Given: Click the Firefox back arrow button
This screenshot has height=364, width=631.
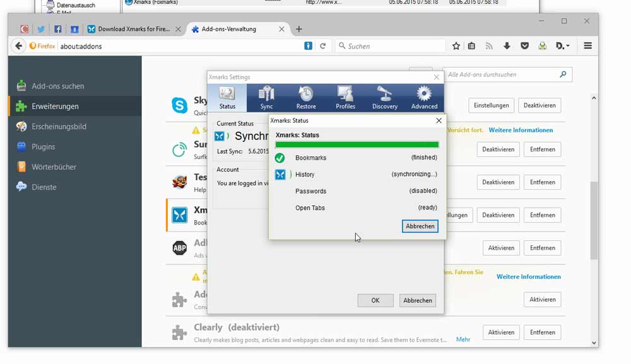Looking at the screenshot, I should point(19,46).
